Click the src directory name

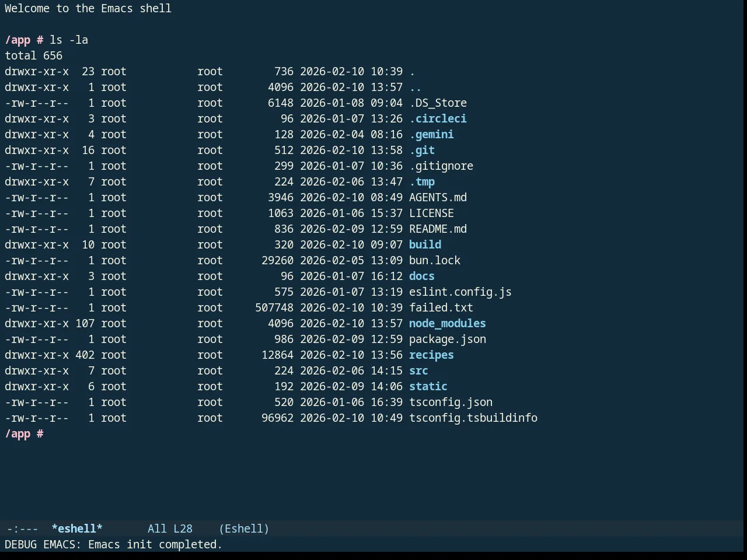[x=418, y=370]
